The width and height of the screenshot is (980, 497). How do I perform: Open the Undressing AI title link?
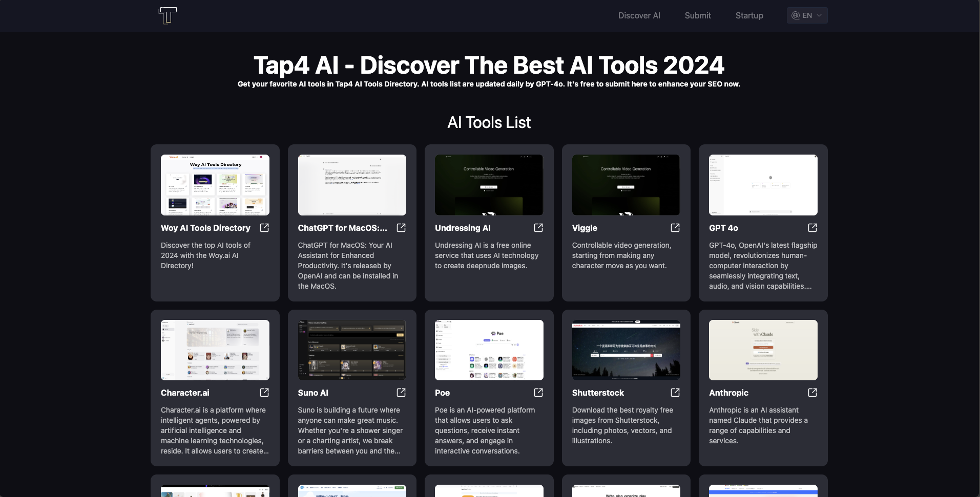[463, 228]
